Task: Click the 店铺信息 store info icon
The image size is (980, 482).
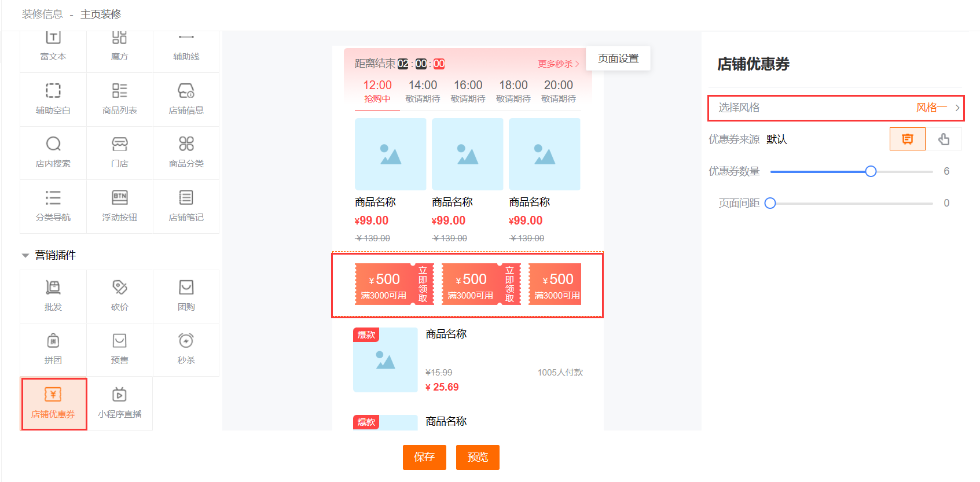Action: [x=186, y=91]
